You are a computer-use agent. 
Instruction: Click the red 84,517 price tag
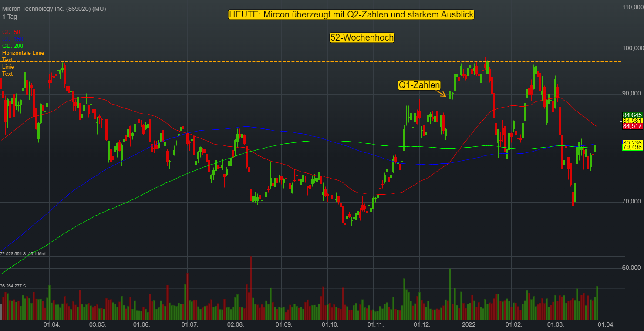tap(633, 126)
